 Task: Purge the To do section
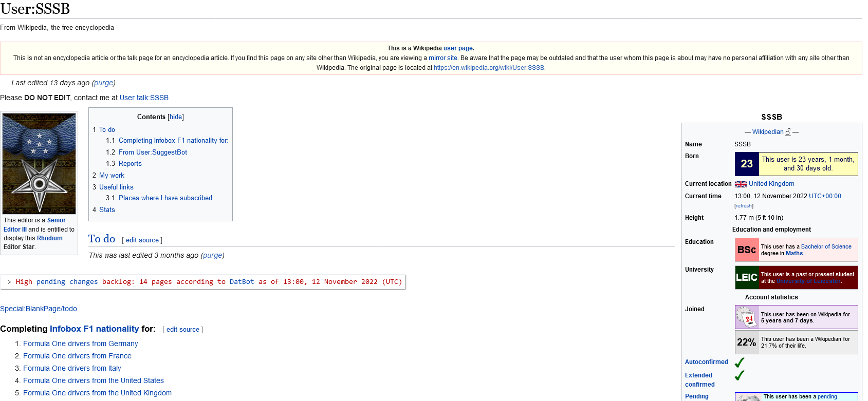(213, 255)
